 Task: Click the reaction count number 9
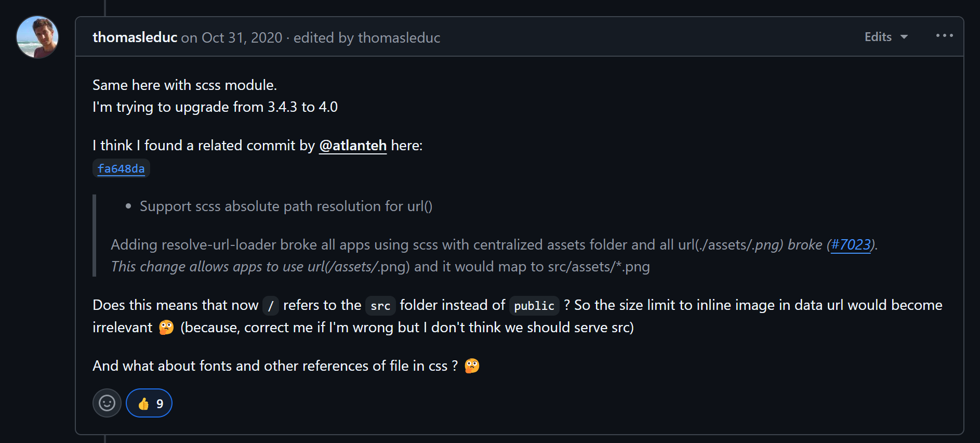(160, 404)
